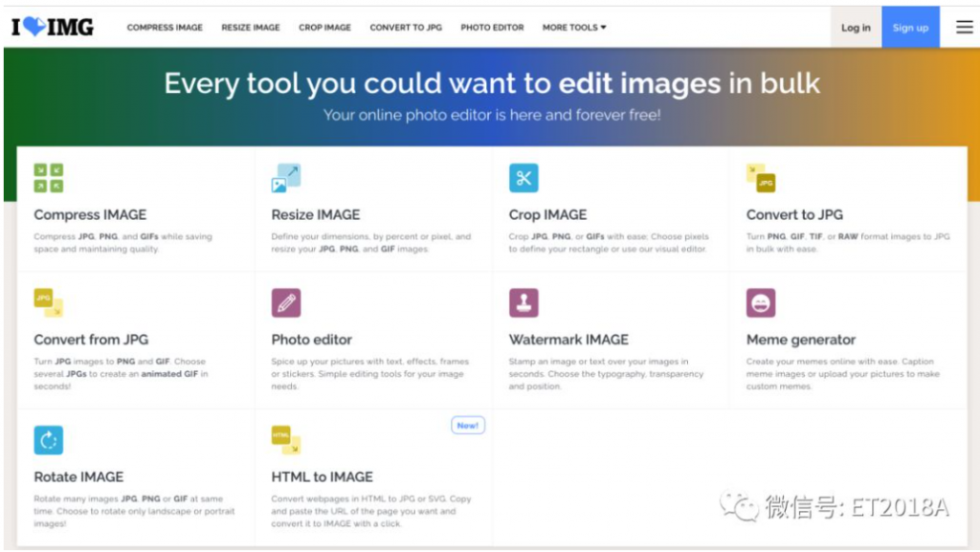Click the Meme generator description text
This screenshot has height=552, width=980.
[842, 374]
